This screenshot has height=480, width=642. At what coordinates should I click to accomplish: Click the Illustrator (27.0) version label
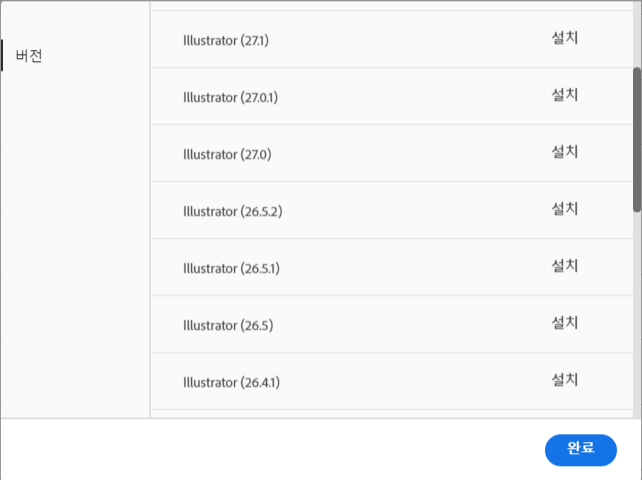click(x=227, y=155)
